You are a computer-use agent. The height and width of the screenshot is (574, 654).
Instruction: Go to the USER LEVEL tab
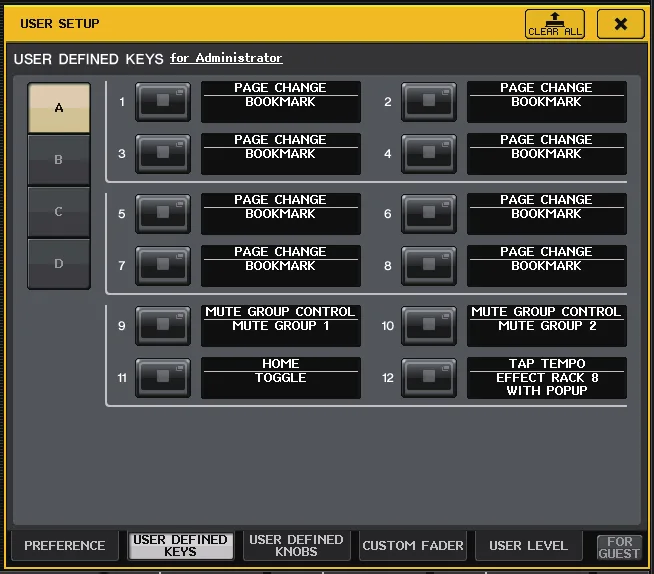[x=528, y=546]
